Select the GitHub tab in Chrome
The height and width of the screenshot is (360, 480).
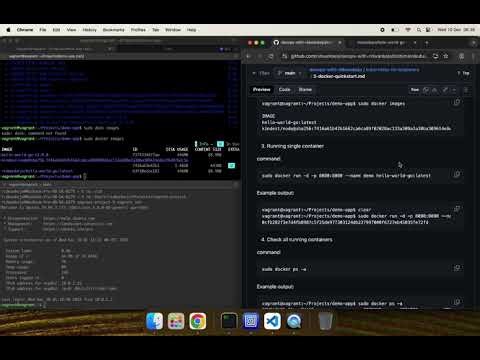[306, 43]
